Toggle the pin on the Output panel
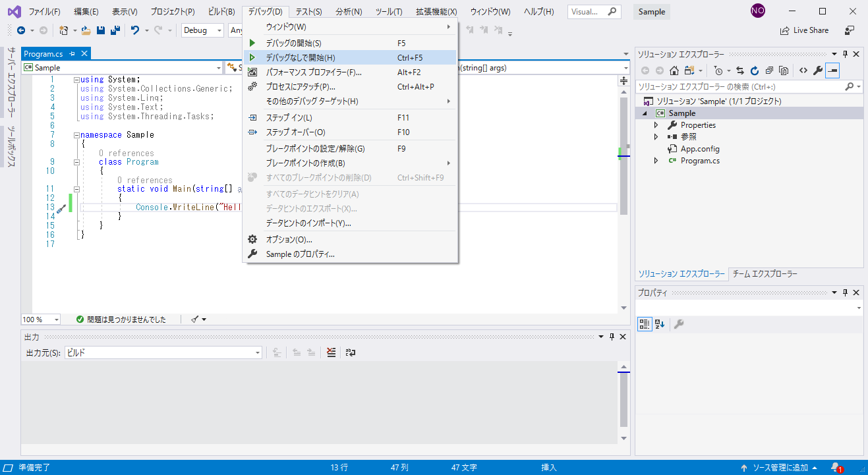The width and height of the screenshot is (868, 475). (x=611, y=337)
